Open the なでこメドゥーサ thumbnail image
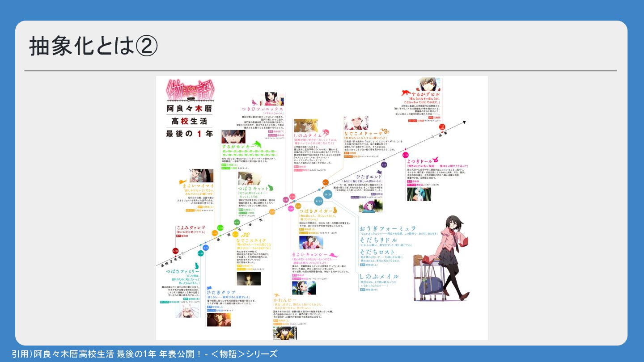Screen dimensions: 644x362 tap(356, 122)
